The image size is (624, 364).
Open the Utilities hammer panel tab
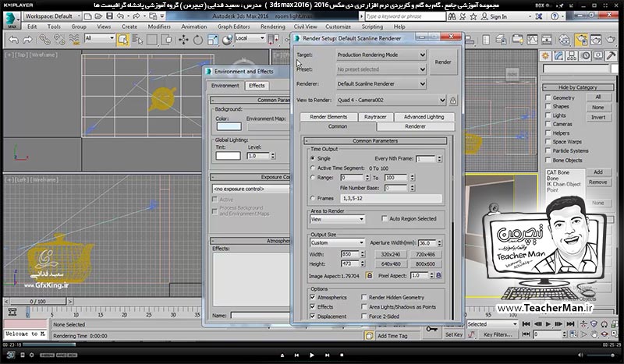[611, 56]
